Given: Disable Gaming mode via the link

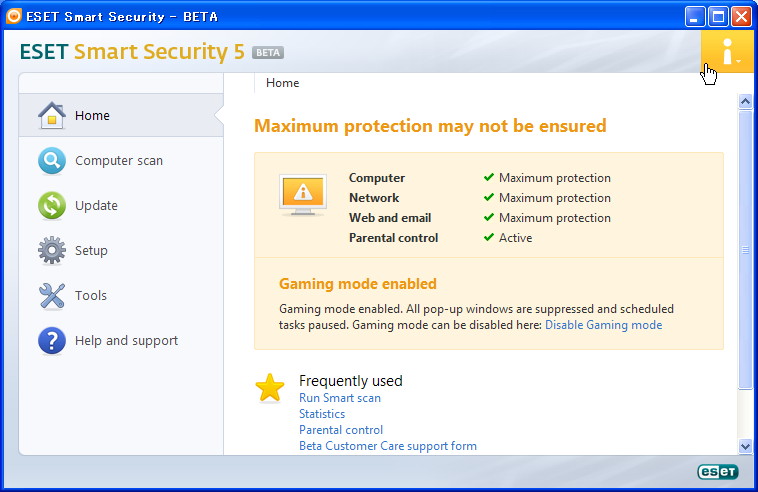Looking at the screenshot, I should pos(603,325).
